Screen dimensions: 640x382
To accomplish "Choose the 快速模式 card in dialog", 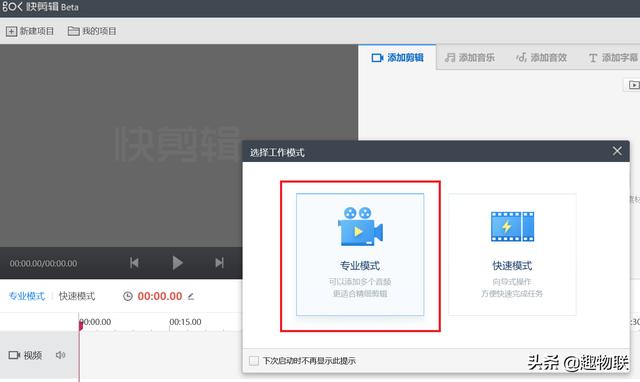I will tap(512, 254).
